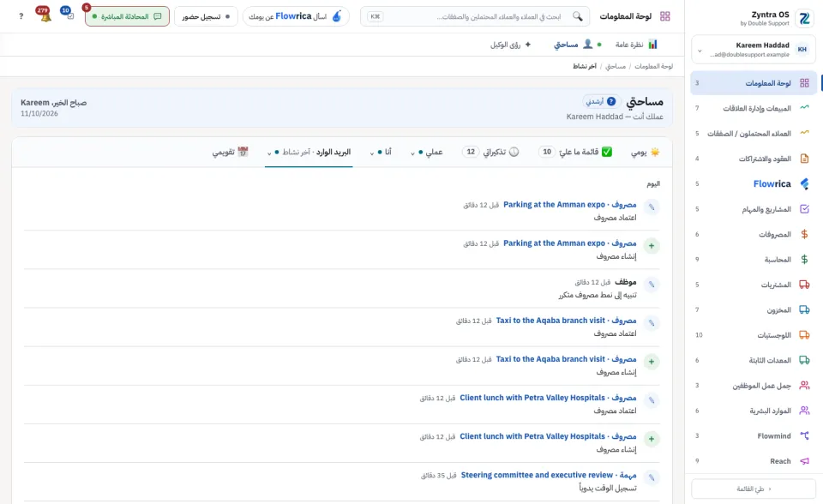Open العملاء المحتملون / الصفقات sidebar item
The width and height of the screenshot is (823, 504).
(x=754, y=134)
